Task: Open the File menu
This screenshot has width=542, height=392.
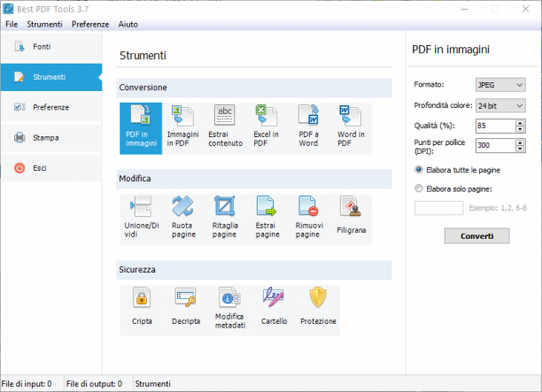Action: click(12, 24)
